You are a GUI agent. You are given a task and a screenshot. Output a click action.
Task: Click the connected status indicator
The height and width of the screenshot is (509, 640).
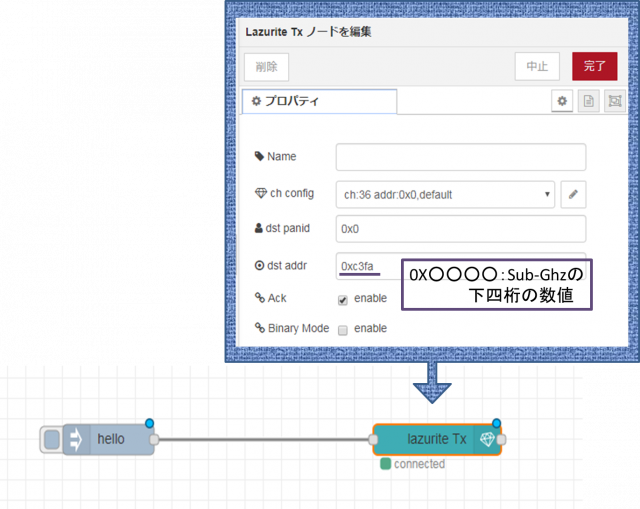385,464
